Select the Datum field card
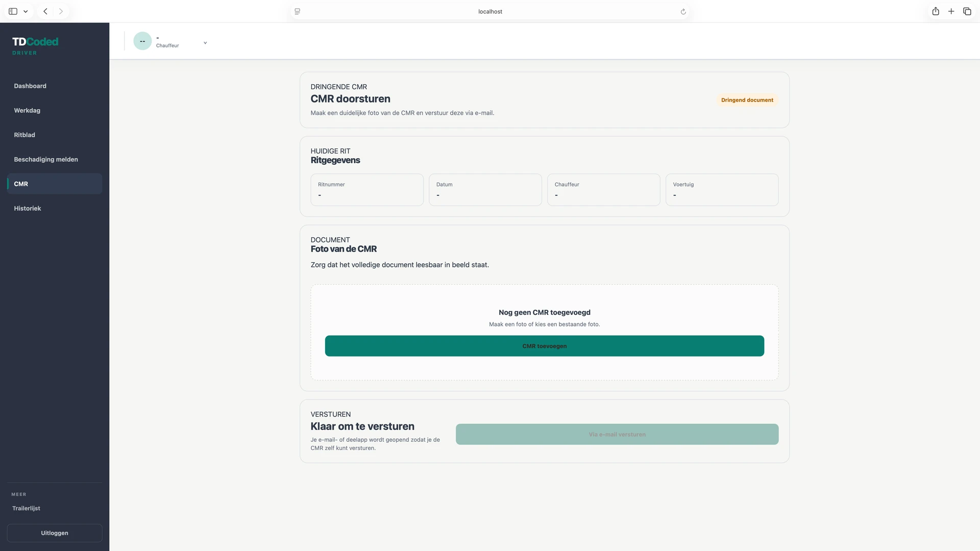This screenshot has height=551, width=980. (485, 190)
